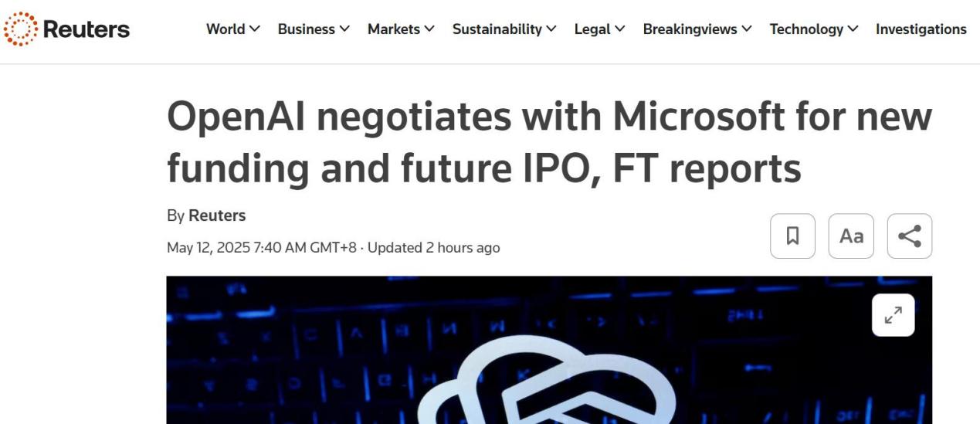Click the article publish date line
980x424 pixels.
click(333, 248)
